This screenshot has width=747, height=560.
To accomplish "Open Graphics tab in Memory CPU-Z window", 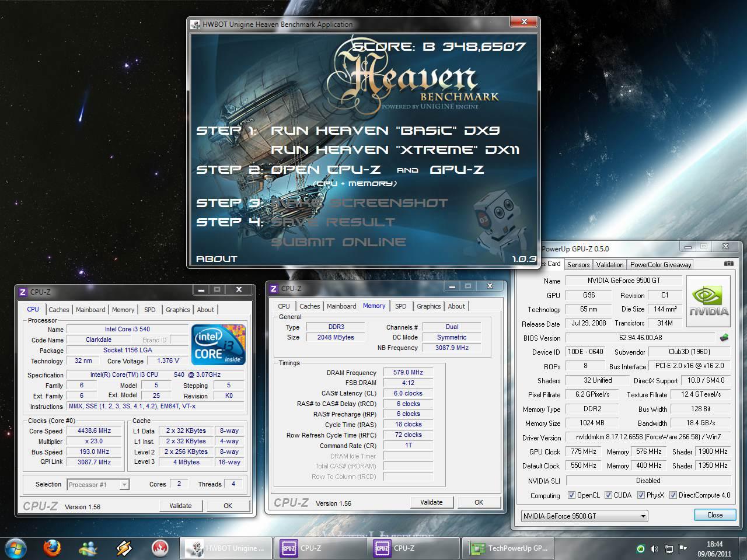I will click(428, 306).
